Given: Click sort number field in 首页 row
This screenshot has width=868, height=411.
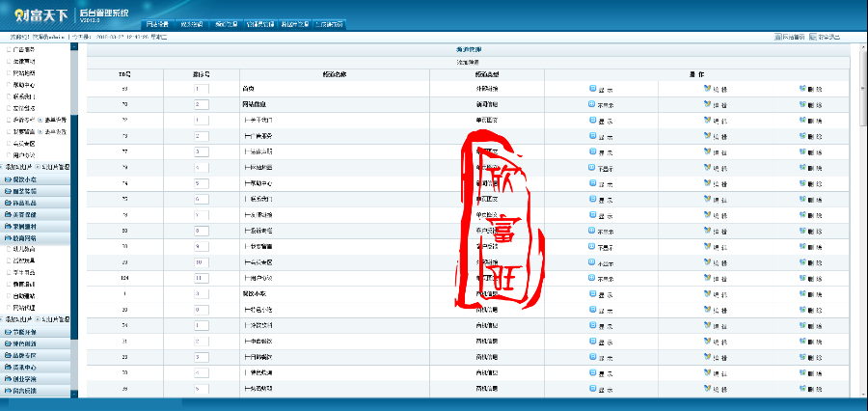Looking at the screenshot, I should point(201,89).
